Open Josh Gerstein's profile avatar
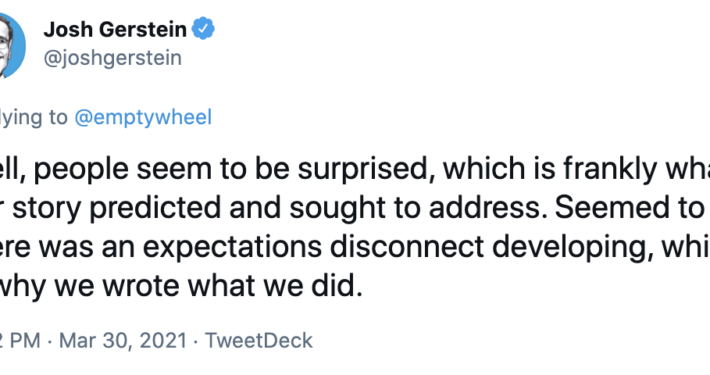 pyautogui.click(x=12, y=45)
